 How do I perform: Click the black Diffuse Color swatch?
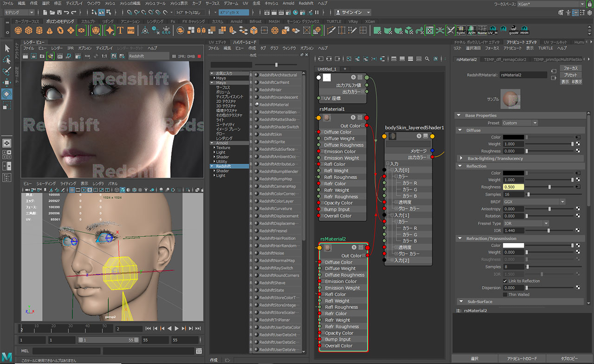click(513, 137)
